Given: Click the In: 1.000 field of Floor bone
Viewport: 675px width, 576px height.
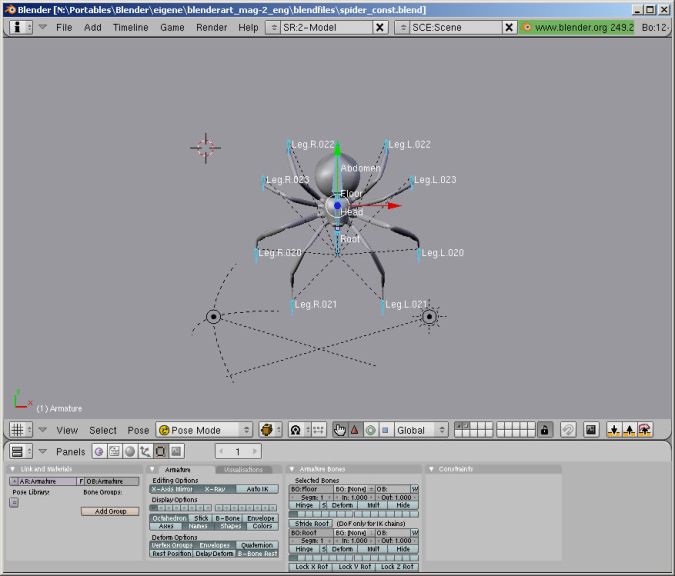Looking at the screenshot, I should click(354, 497).
